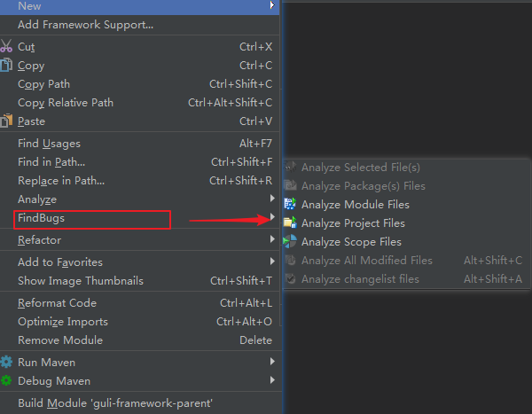Expand the Add to Favorites submenu arrow
This screenshot has width=532, height=414.
pos(272,262)
